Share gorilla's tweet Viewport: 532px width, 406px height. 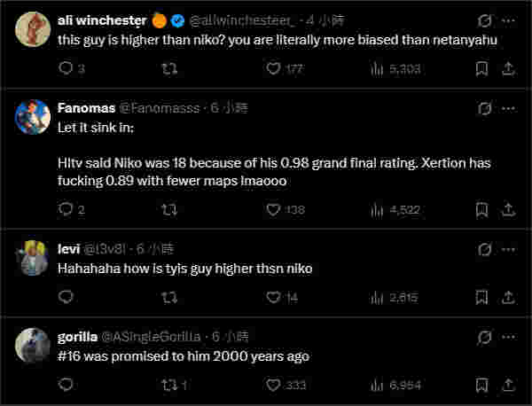(508, 386)
